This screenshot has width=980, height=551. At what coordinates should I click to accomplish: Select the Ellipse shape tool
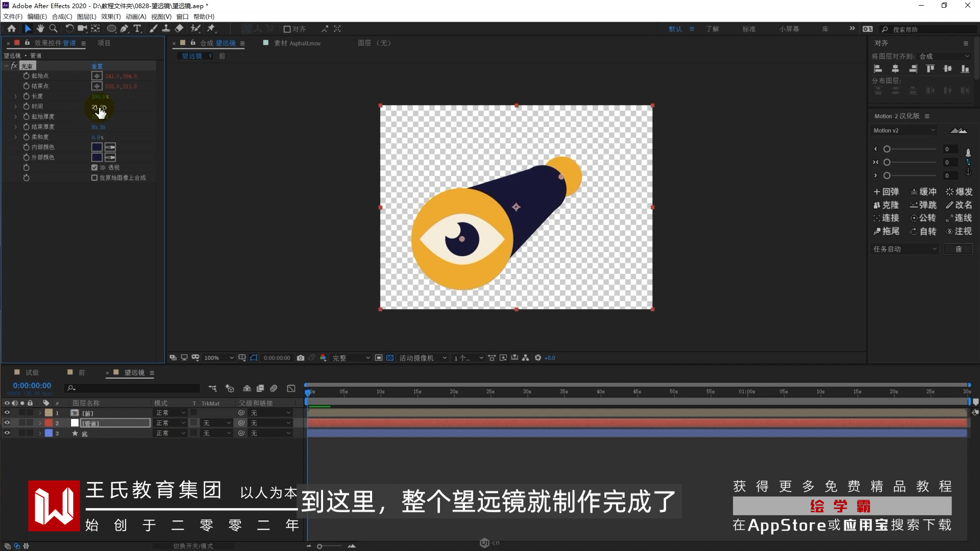click(111, 29)
